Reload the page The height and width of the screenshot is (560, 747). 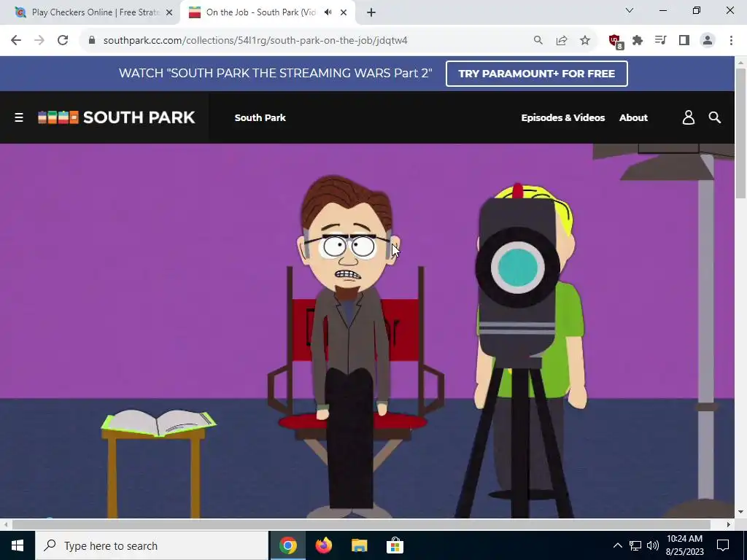[63, 41]
